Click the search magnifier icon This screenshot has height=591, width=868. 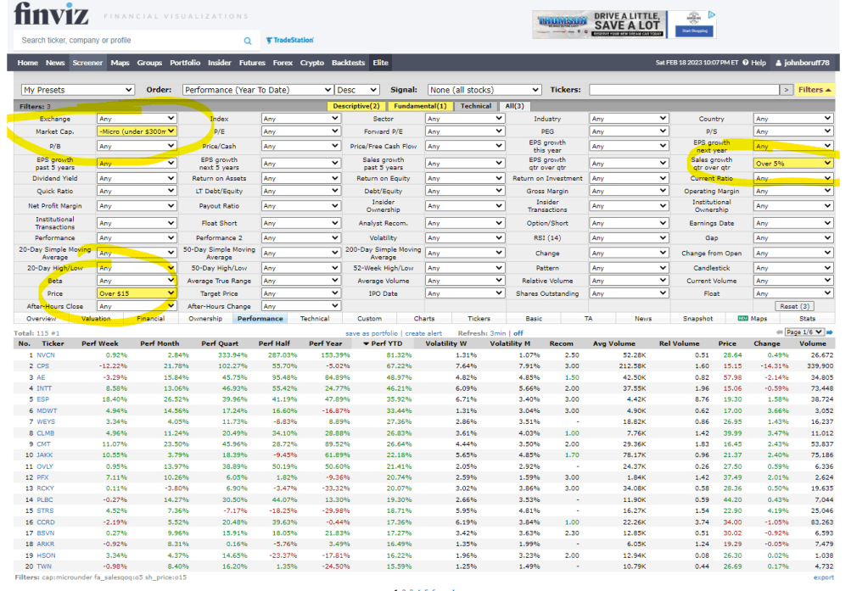(x=248, y=41)
